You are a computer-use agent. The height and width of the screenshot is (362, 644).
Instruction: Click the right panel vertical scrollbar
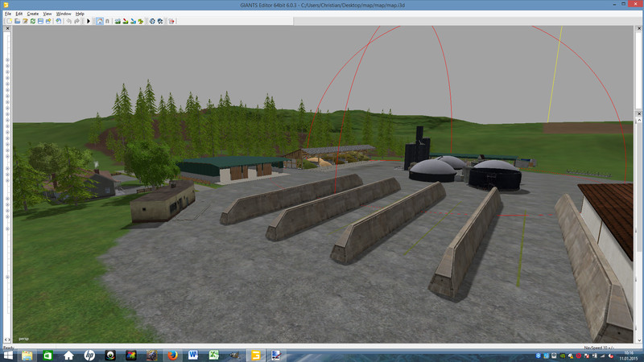[x=638, y=230]
